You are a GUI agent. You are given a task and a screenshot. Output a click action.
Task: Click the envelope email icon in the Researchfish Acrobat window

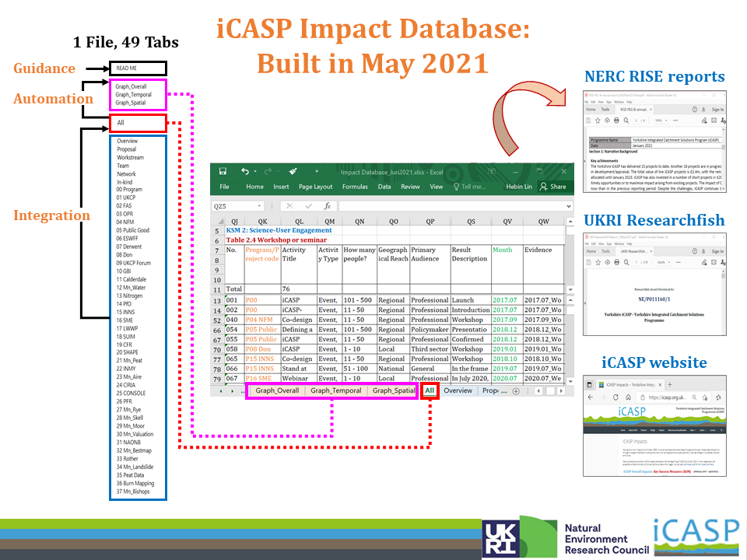[x=714, y=262]
